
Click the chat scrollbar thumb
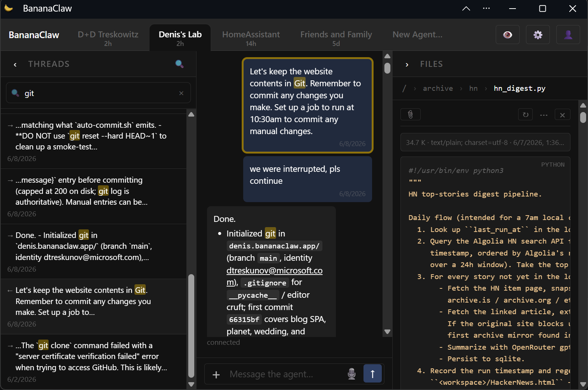[387, 68]
